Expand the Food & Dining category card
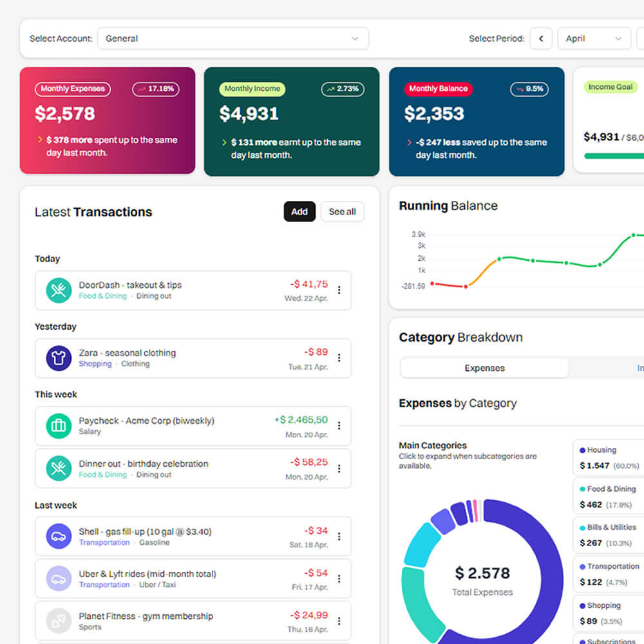The image size is (644, 644). [x=609, y=497]
